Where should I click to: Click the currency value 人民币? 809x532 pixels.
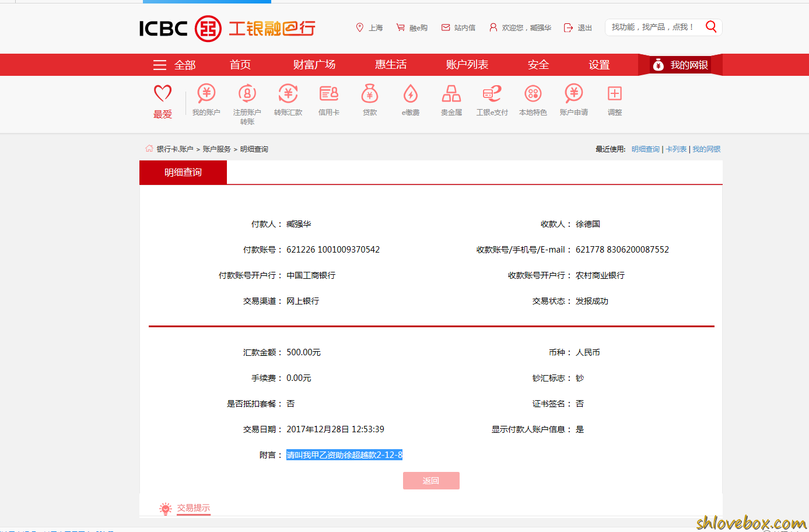(x=588, y=352)
